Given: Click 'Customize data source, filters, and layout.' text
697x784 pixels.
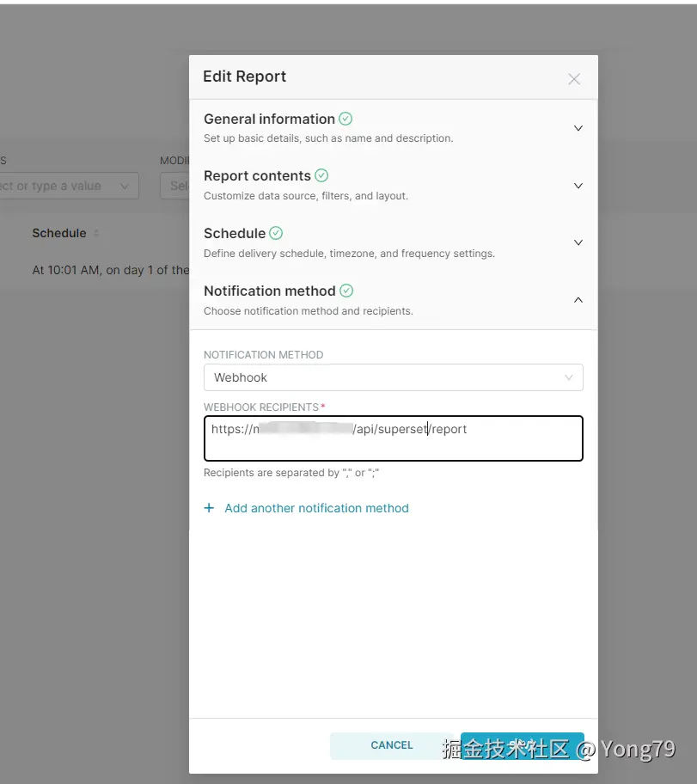Looking at the screenshot, I should [305, 195].
